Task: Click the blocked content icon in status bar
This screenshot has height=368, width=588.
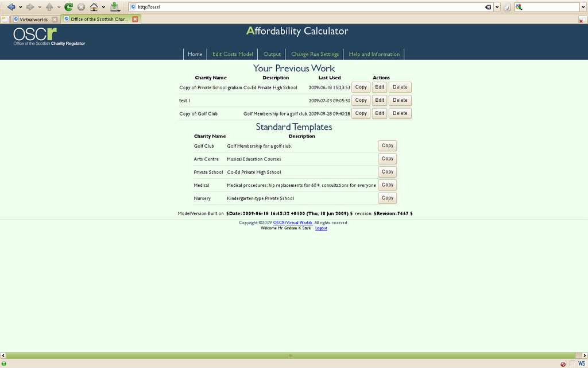Action: coord(563,364)
